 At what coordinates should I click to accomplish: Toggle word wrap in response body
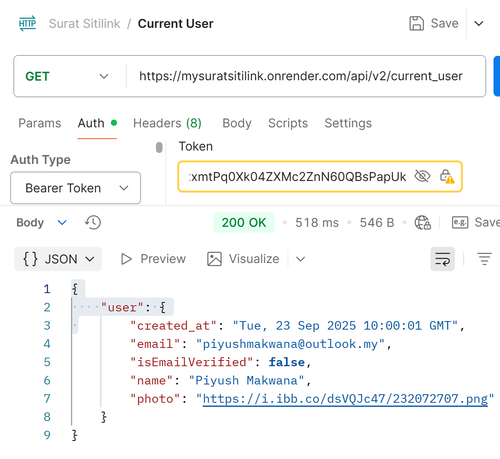442,259
